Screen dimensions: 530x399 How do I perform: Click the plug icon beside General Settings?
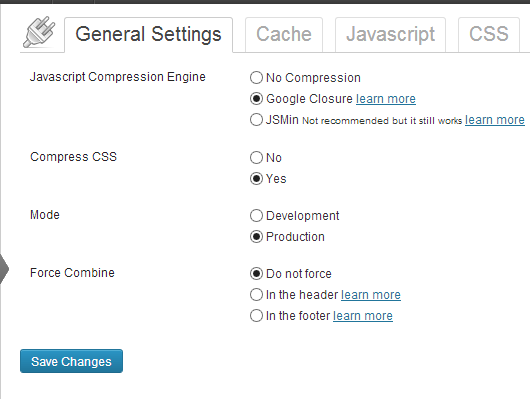39,32
